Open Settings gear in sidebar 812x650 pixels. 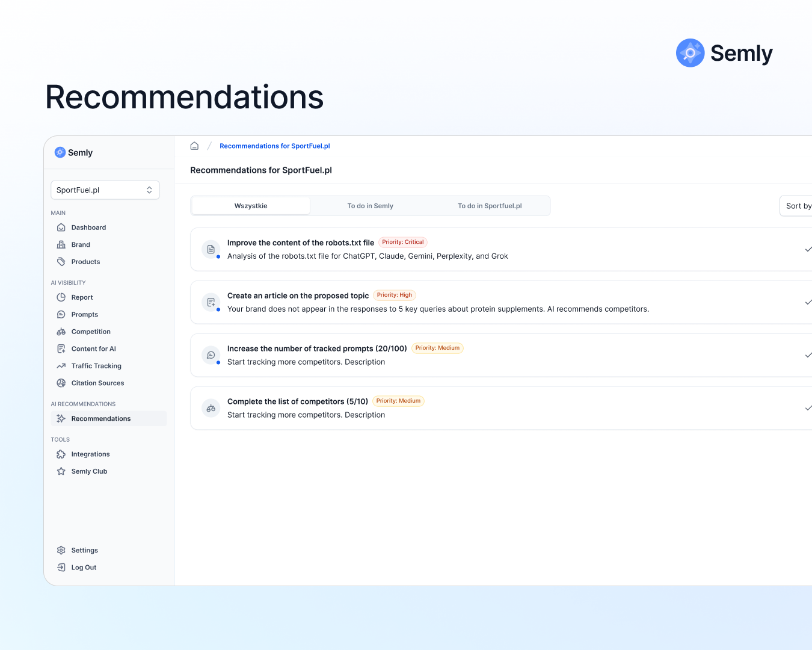61,550
